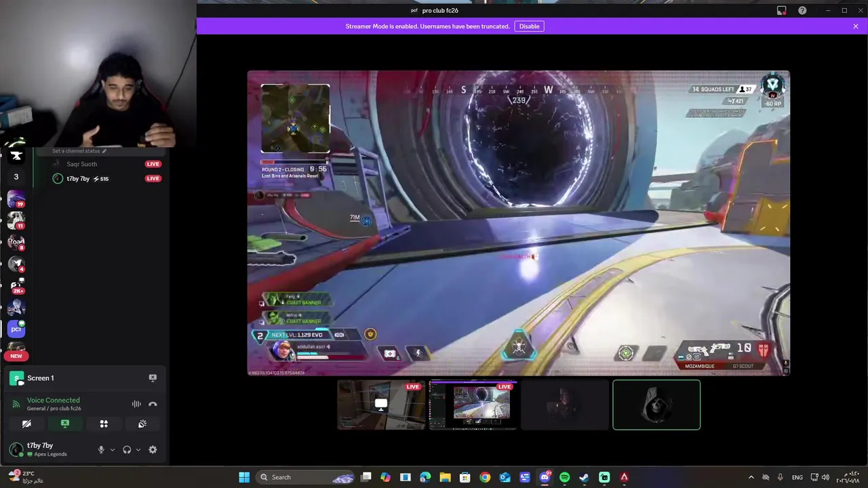Open Spotify from the taskbar
Screen dimensions: 868x488
(565, 477)
